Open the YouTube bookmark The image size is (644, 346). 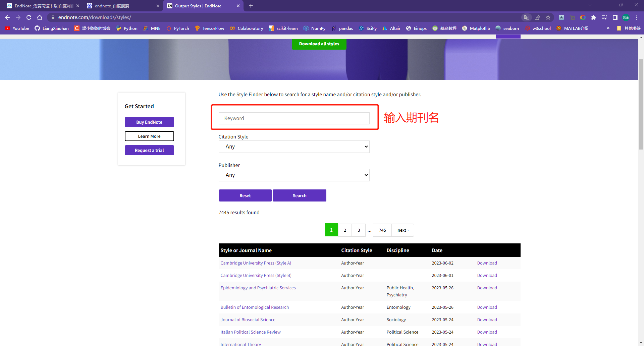tap(17, 28)
